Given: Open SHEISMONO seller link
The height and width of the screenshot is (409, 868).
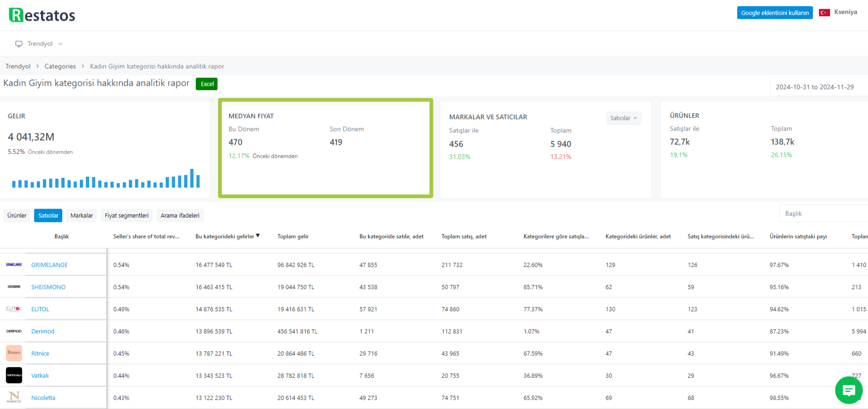Looking at the screenshot, I should (x=49, y=287).
